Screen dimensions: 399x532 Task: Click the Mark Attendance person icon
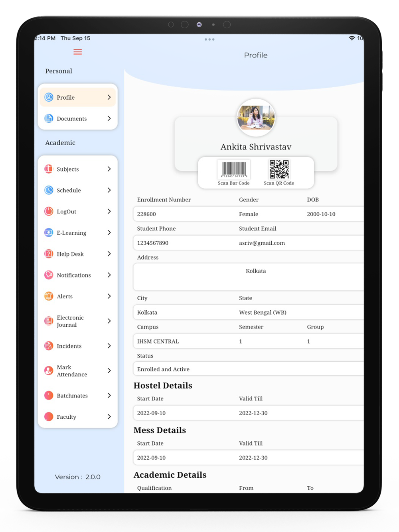[x=49, y=370]
